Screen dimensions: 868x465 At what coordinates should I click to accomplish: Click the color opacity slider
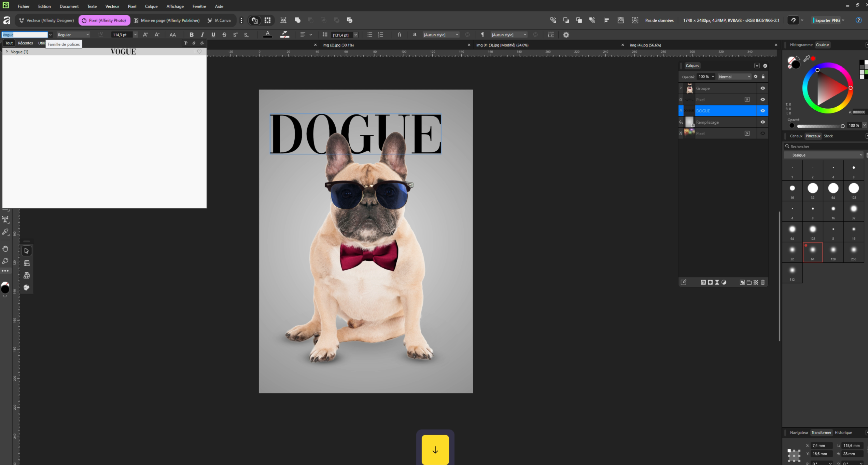pyautogui.click(x=820, y=126)
